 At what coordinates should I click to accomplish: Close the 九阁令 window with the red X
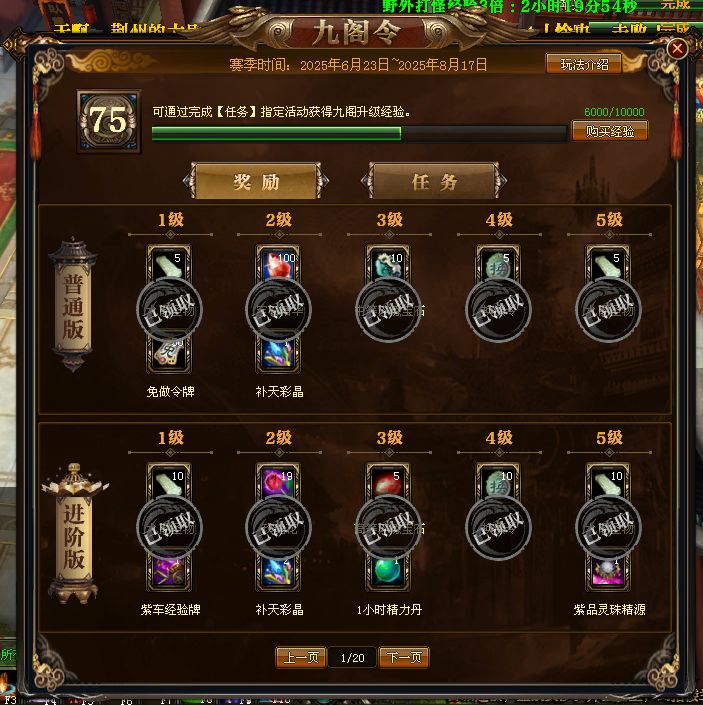pos(677,49)
